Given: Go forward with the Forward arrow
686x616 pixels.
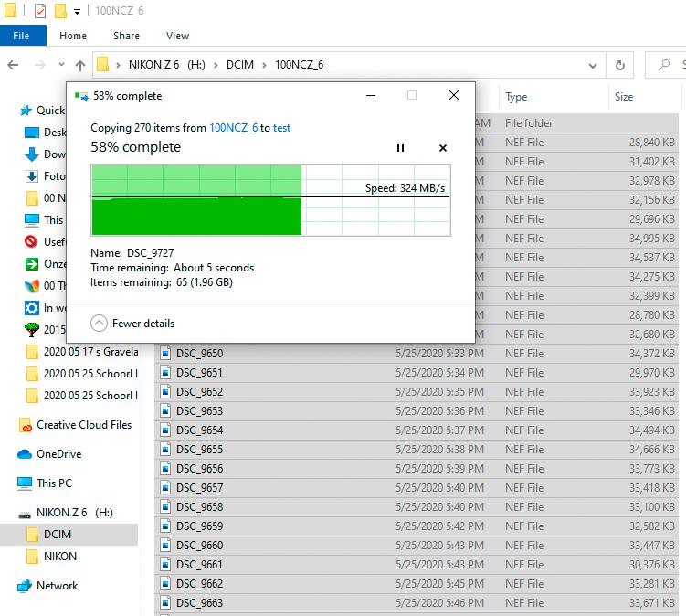Looking at the screenshot, I should click(40, 65).
